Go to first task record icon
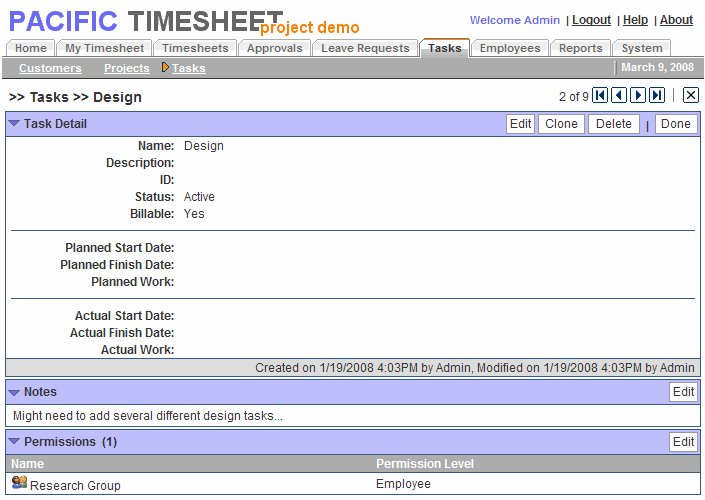Image resolution: width=705 pixels, height=500 pixels. click(600, 96)
